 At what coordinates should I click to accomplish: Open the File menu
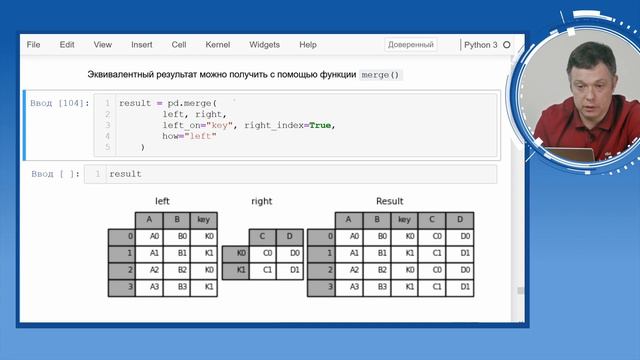coord(33,45)
